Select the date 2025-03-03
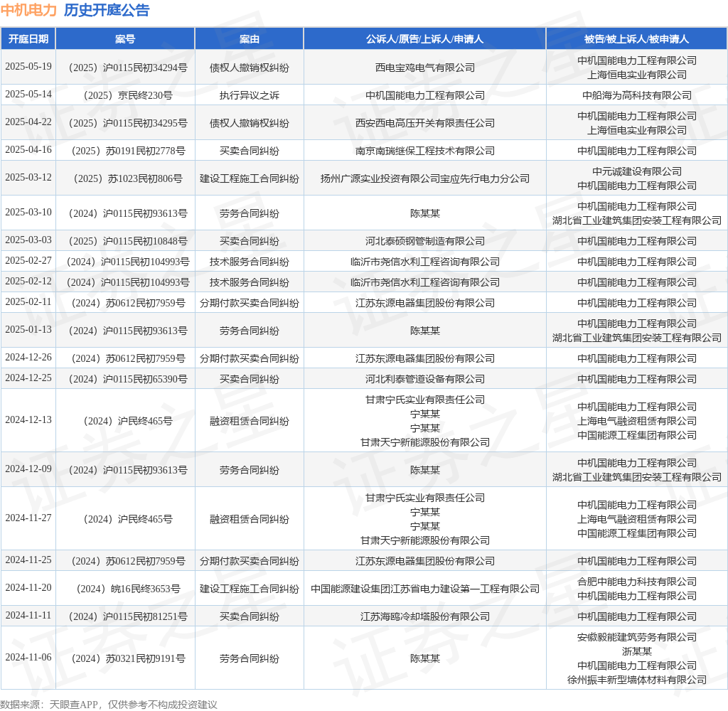Viewport: 728px width, 711px height. [28, 240]
